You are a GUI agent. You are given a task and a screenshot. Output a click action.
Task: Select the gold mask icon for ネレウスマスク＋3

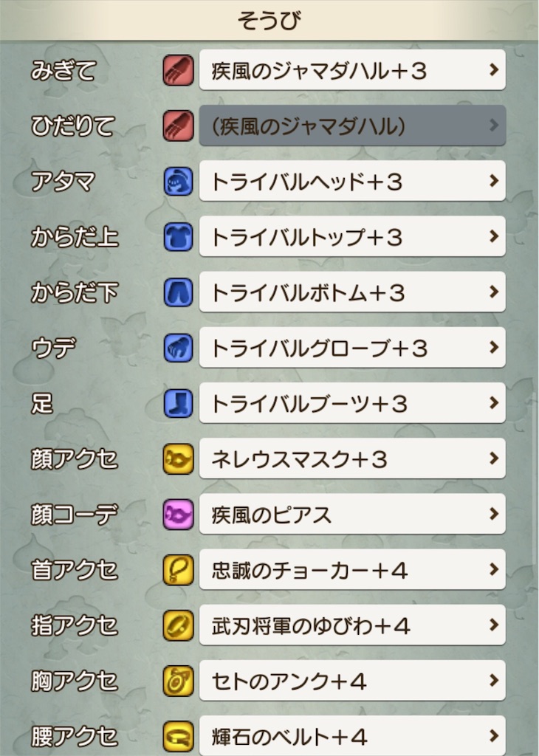click(x=178, y=458)
